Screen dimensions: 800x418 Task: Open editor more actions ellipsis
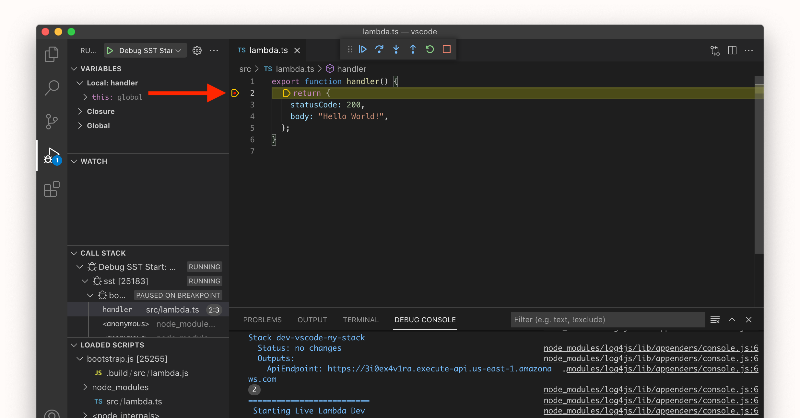[x=749, y=51]
